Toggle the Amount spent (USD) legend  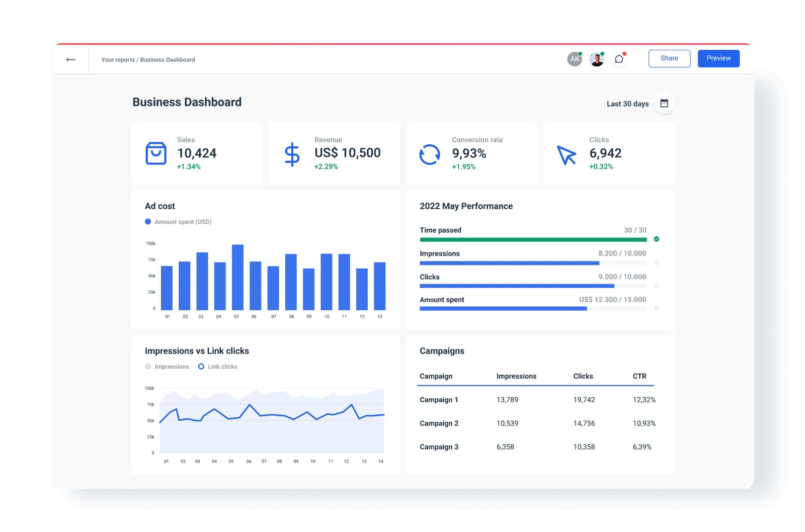tap(178, 222)
